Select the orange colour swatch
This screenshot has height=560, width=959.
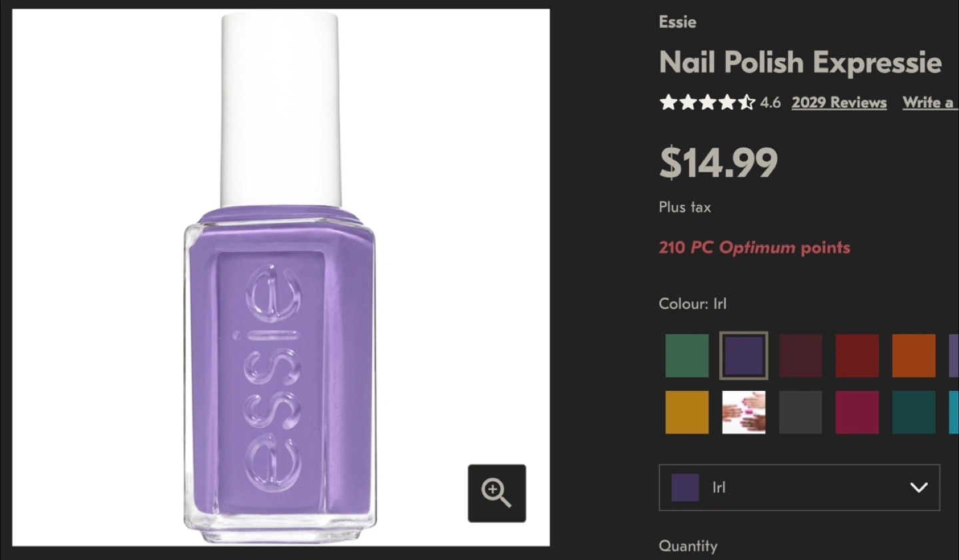pyautogui.click(x=913, y=356)
